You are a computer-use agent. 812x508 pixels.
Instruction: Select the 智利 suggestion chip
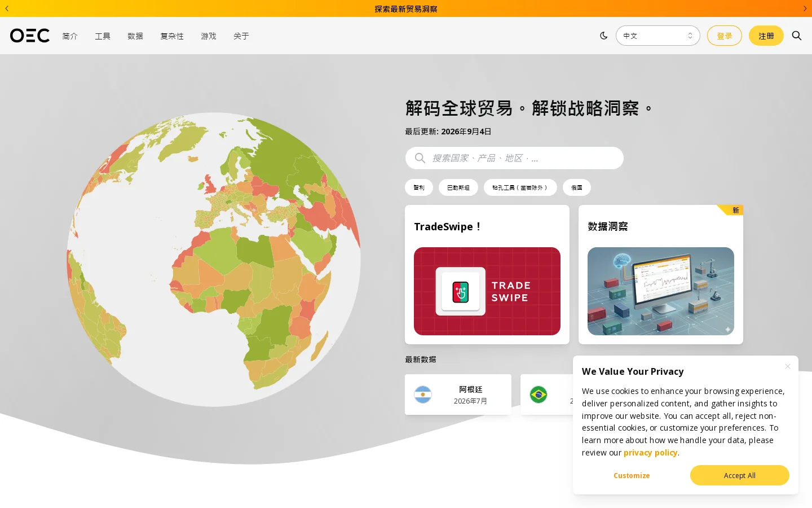pos(419,187)
